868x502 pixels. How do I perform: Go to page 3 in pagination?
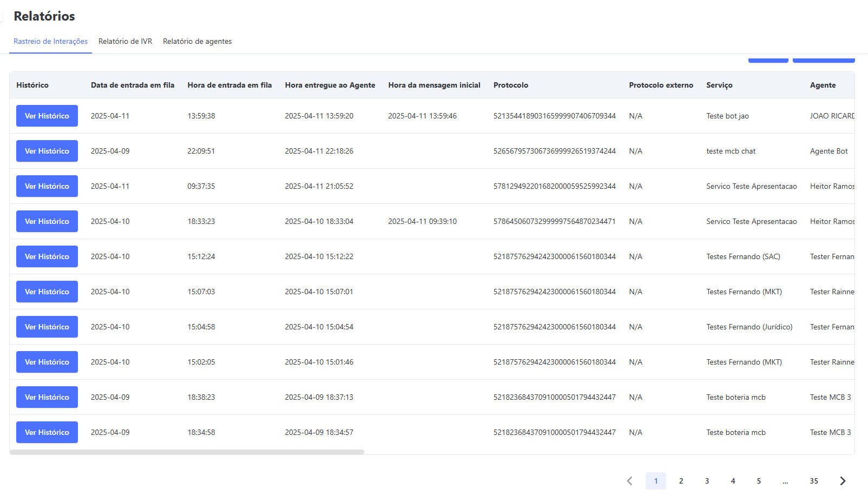pyautogui.click(x=707, y=481)
